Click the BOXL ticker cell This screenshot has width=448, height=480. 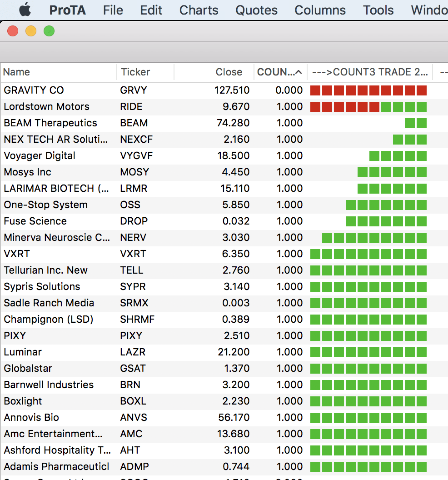coord(133,401)
